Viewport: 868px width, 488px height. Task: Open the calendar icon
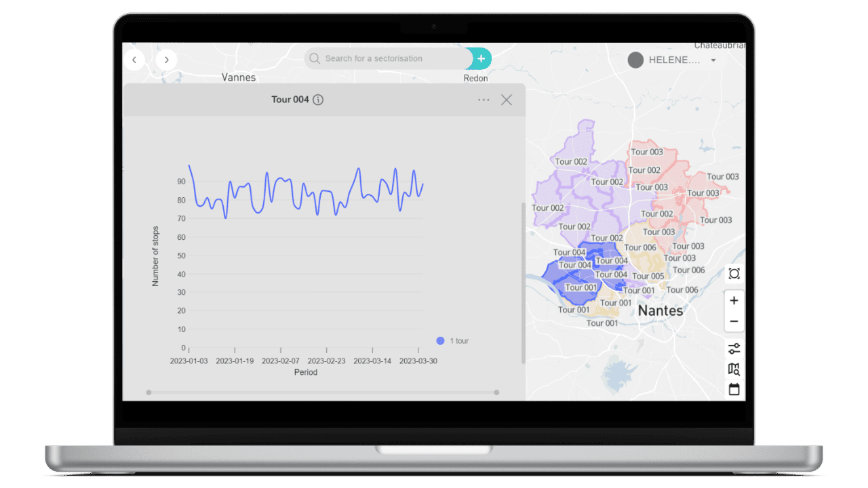[734, 390]
